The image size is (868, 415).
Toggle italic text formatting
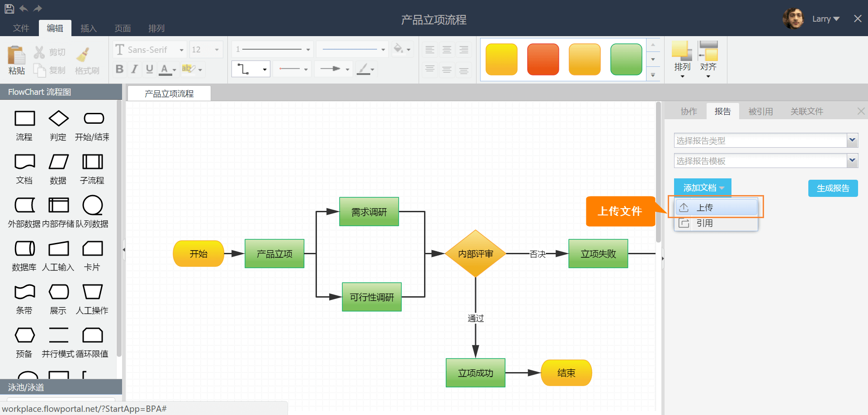pos(134,69)
